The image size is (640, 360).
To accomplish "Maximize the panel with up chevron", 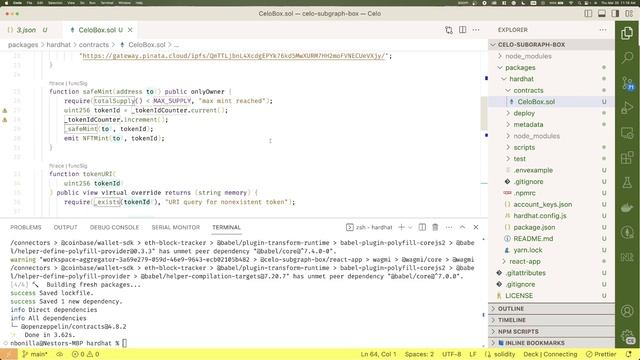I will click(462, 227).
